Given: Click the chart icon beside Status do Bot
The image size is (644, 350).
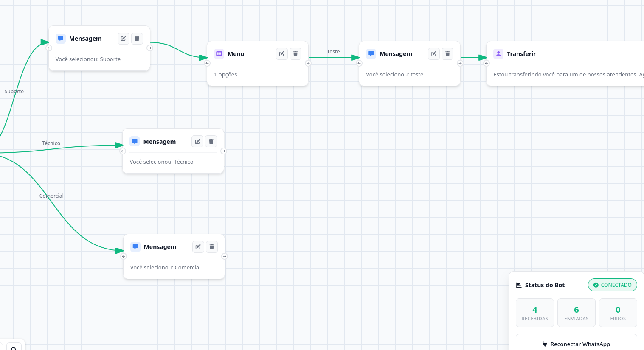Looking at the screenshot, I should tap(518, 285).
